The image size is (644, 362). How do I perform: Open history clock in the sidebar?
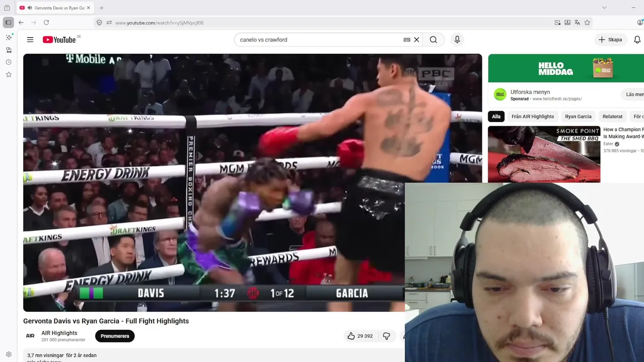[9, 62]
